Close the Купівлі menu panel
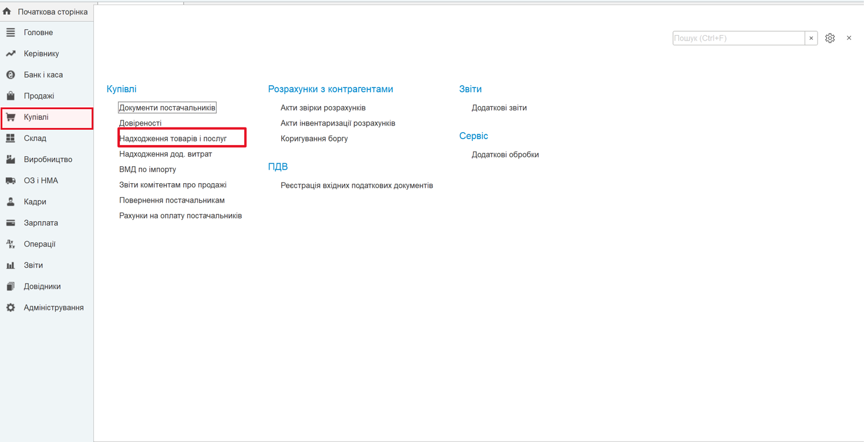 [x=849, y=38]
